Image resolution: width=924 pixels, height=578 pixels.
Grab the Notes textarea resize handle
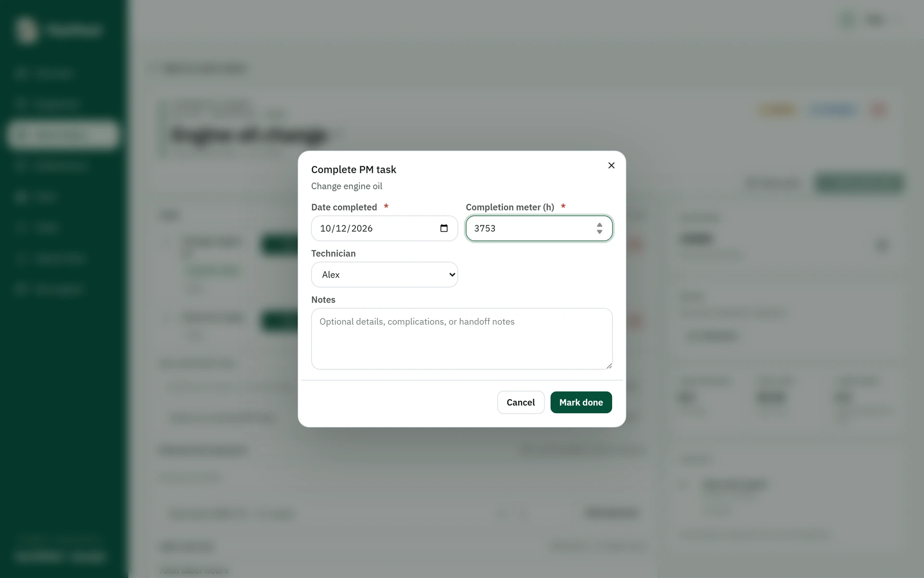coord(609,366)
